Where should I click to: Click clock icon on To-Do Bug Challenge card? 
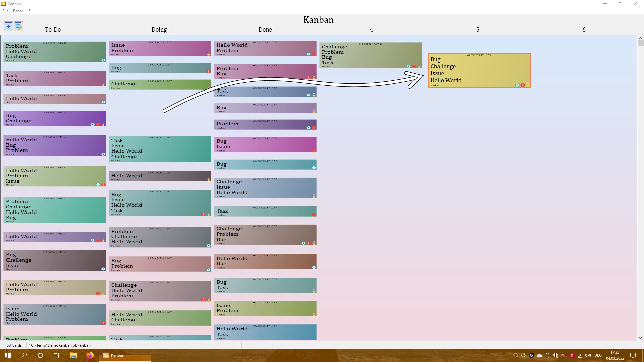click(x=93, y=124)
